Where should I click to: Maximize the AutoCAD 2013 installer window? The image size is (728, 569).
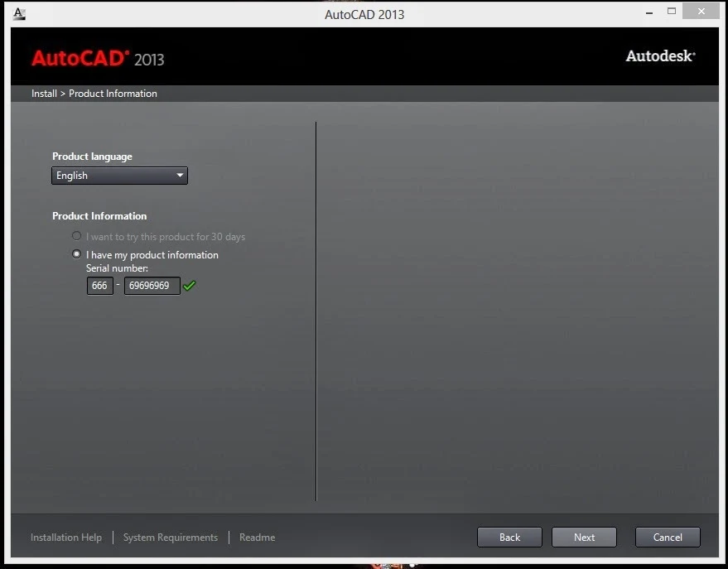coord(672,11)
